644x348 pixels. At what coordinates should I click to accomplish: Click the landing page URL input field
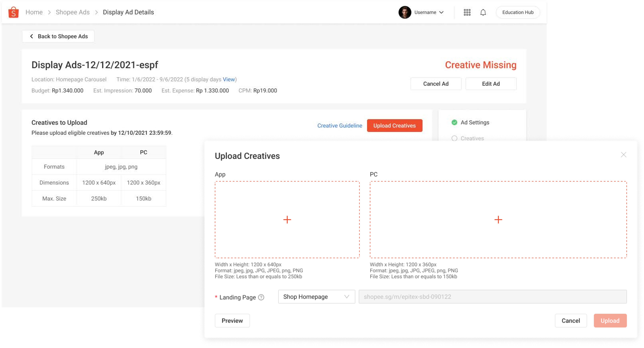click(x=492, y=297)
